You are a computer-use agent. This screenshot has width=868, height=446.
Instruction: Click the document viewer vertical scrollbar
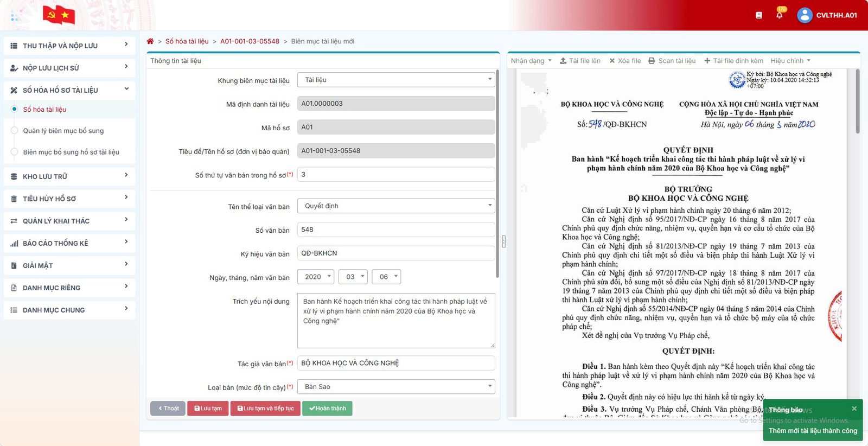click(x=858, y=101)
